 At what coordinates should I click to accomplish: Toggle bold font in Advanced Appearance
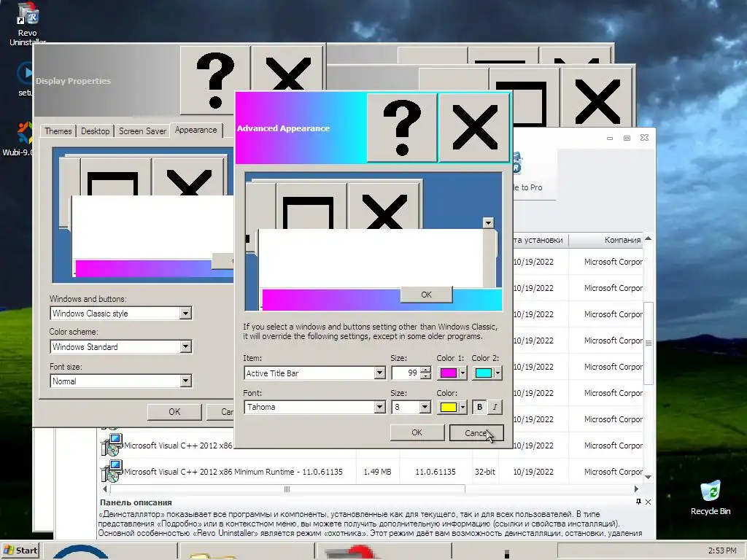pos(479,407)
